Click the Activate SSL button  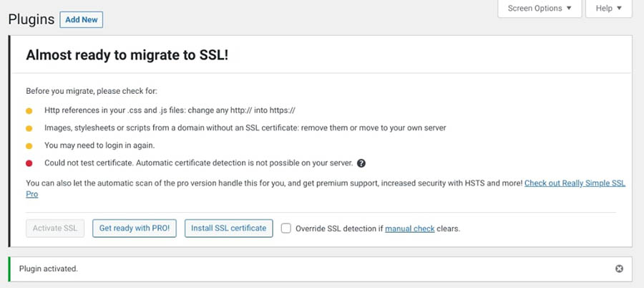56,229
